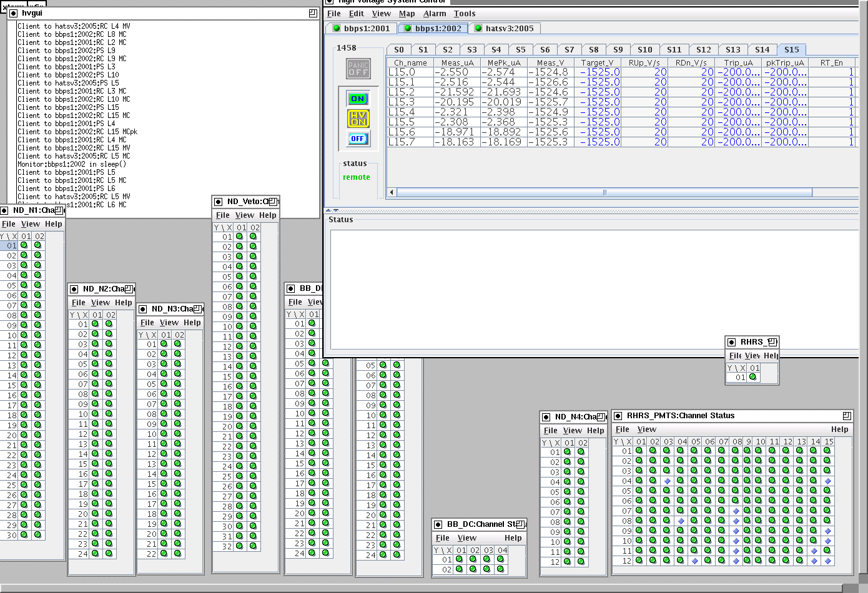The width and height of the screenshot is (868, 593).
Task: Select slot tab S0
Action: point(399,50)
